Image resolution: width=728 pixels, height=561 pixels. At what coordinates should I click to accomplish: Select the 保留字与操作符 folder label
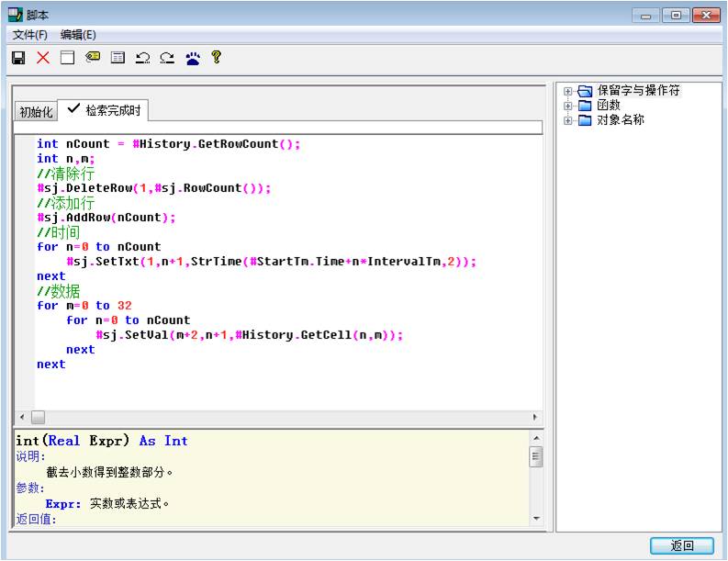[x=638, y=91]
